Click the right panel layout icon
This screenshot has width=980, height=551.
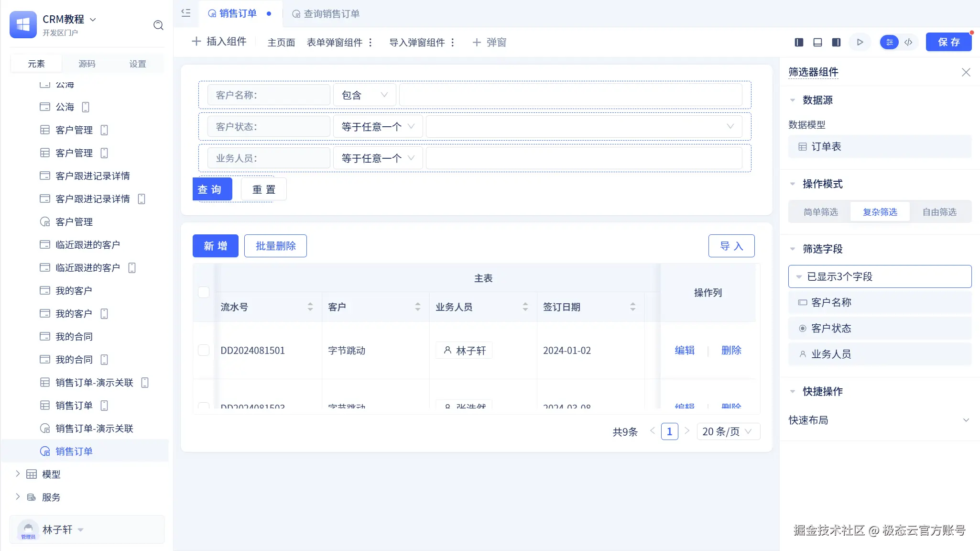coord(836,42)
